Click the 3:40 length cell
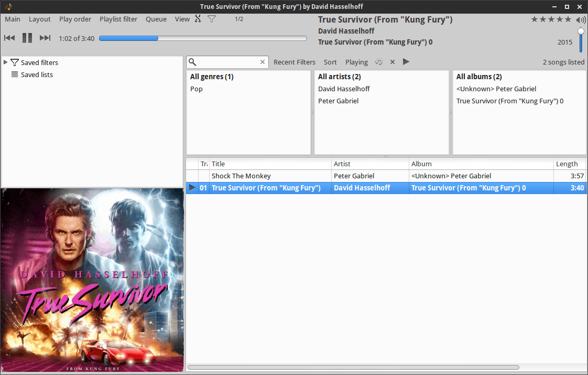Screen dimensions: 588x375 pos(577,188)
